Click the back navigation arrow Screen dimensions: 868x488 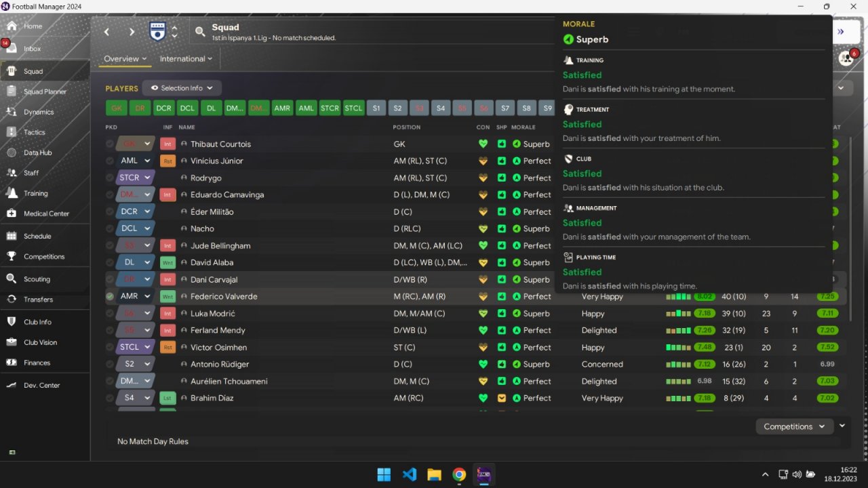point(106,32)
